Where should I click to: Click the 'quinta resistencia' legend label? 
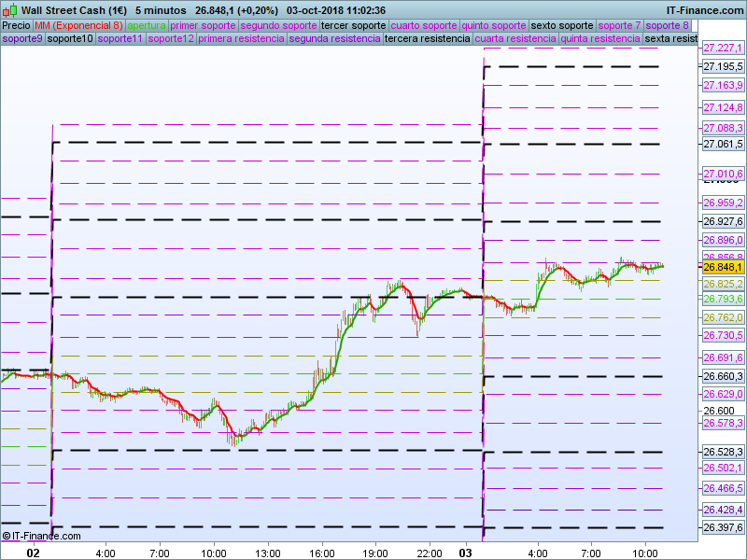coord(600,39)
